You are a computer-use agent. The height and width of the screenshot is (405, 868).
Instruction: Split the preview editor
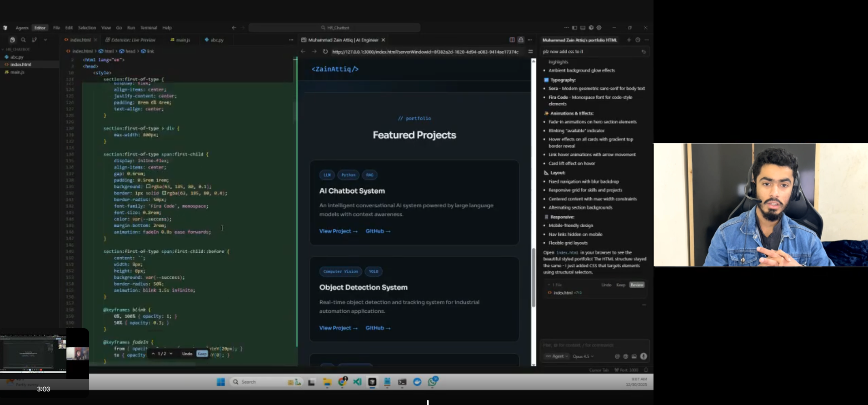click(512, 40)
